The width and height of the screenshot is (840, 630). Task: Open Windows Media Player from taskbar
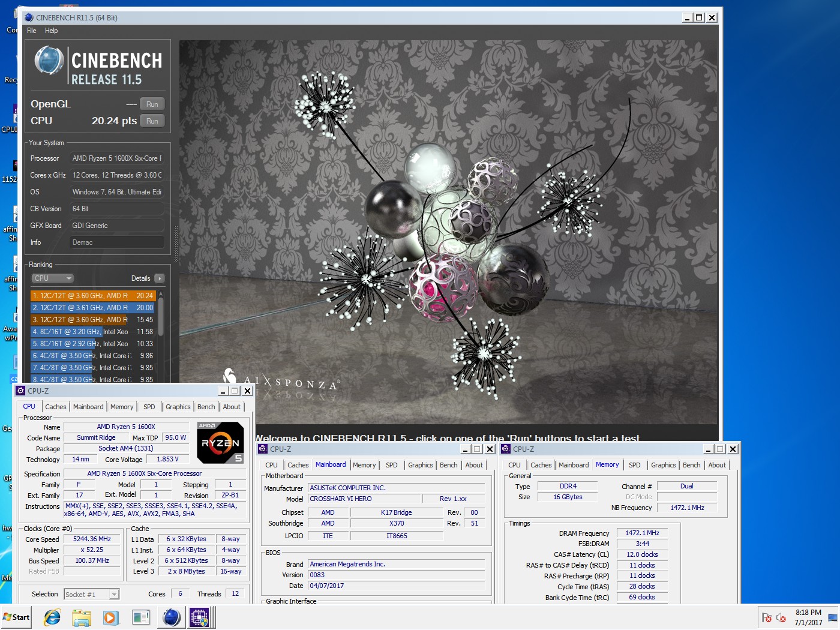coord(111,617)
